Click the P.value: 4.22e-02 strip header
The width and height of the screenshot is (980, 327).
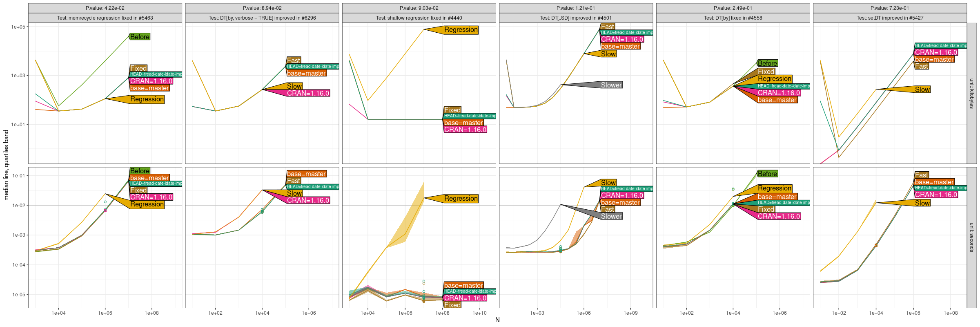[105, 8]
